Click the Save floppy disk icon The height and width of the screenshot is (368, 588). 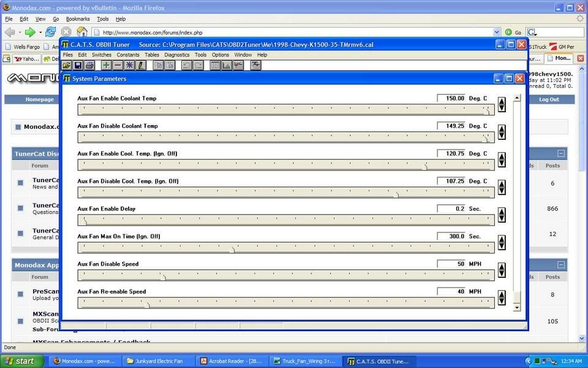tap(78, 66)
